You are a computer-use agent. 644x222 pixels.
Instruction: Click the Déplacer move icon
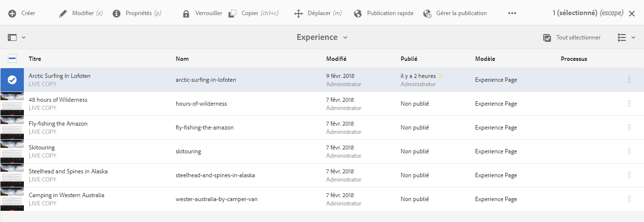coord(299,14)
